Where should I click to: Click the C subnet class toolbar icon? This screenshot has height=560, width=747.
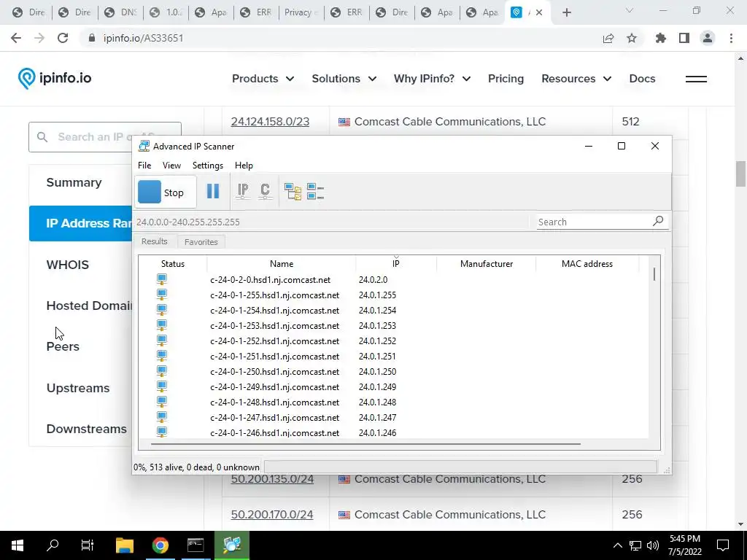(x=265, y=192)
